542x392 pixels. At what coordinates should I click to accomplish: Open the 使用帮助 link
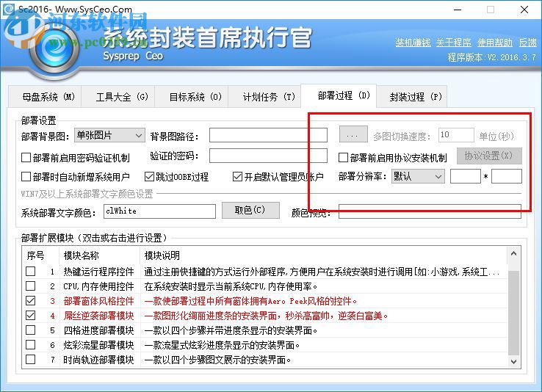495,43
